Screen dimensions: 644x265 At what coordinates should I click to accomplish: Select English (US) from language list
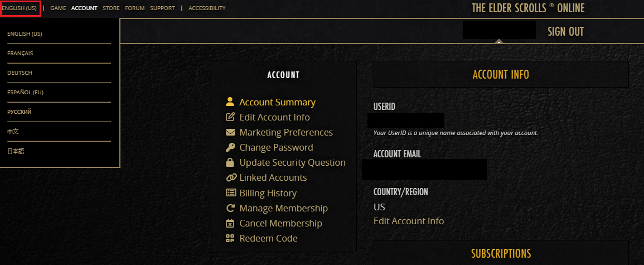25,33
